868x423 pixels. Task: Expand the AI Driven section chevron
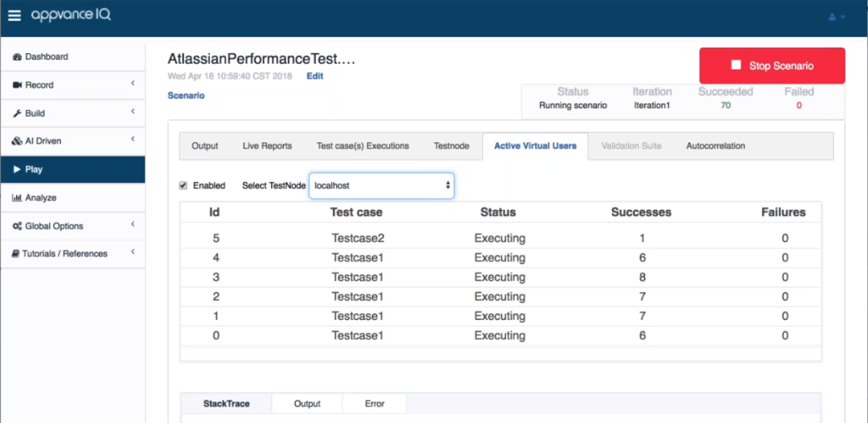pyautogui.click(x=133, y=139)
